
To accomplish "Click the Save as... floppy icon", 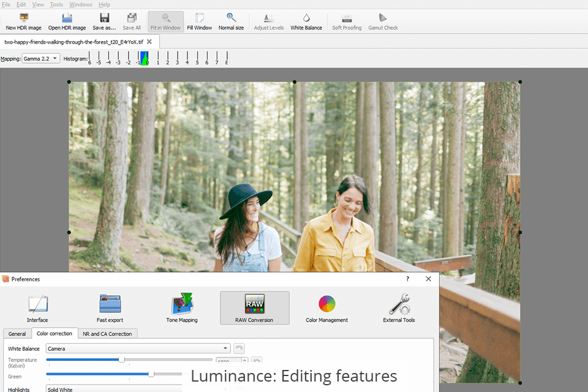I will pos(104,22).
